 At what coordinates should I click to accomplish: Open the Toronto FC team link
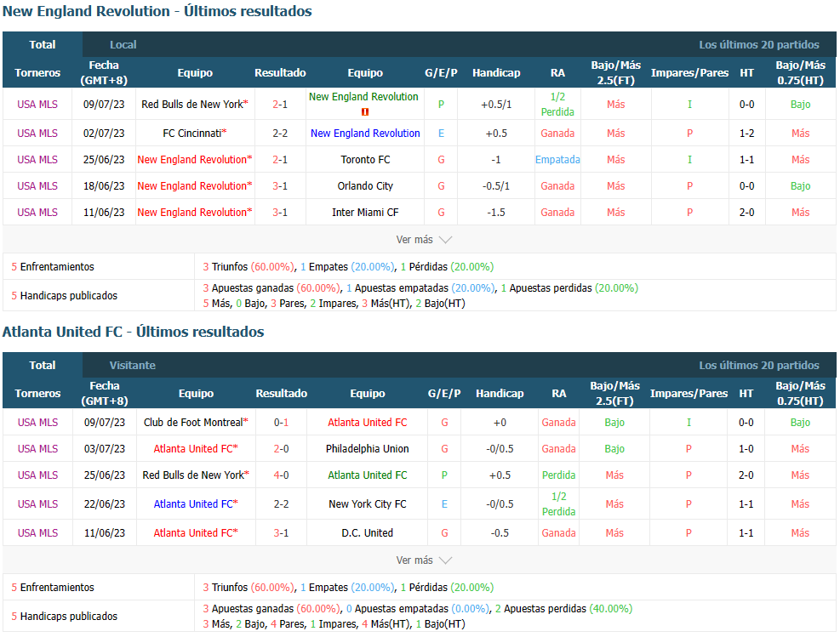pos(365,160)
